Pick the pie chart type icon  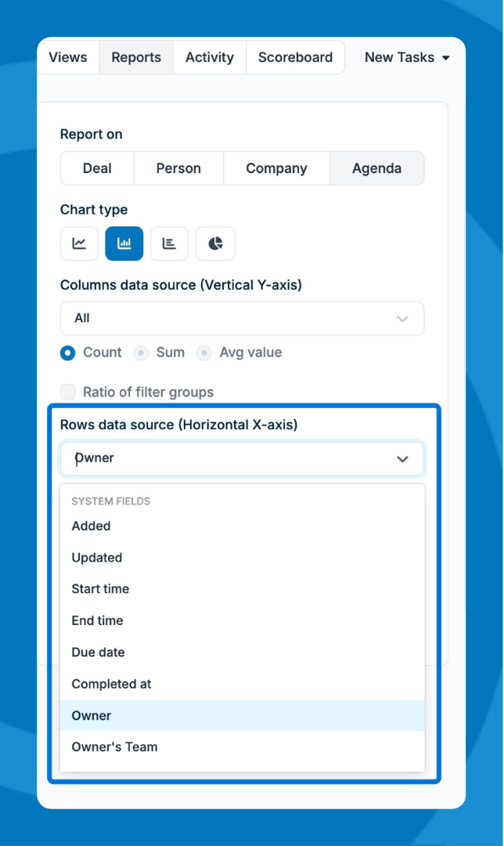pos(215,244)
